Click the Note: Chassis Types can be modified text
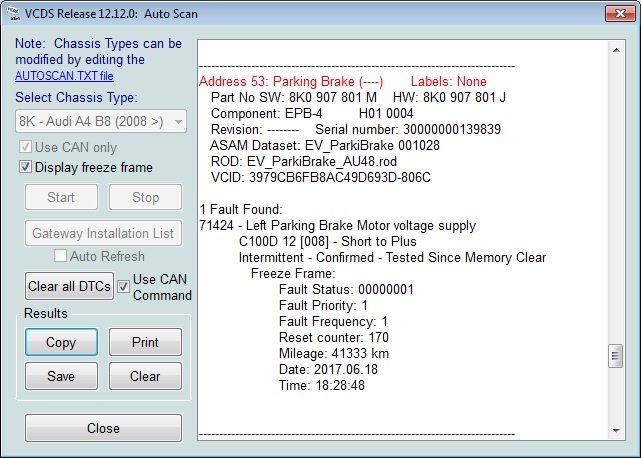The image size is (641, 458). 99,52
